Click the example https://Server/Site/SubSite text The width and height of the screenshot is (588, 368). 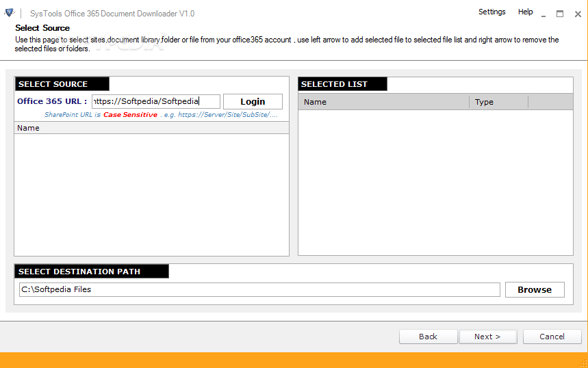pyautogui.click(x=228, y=115)
